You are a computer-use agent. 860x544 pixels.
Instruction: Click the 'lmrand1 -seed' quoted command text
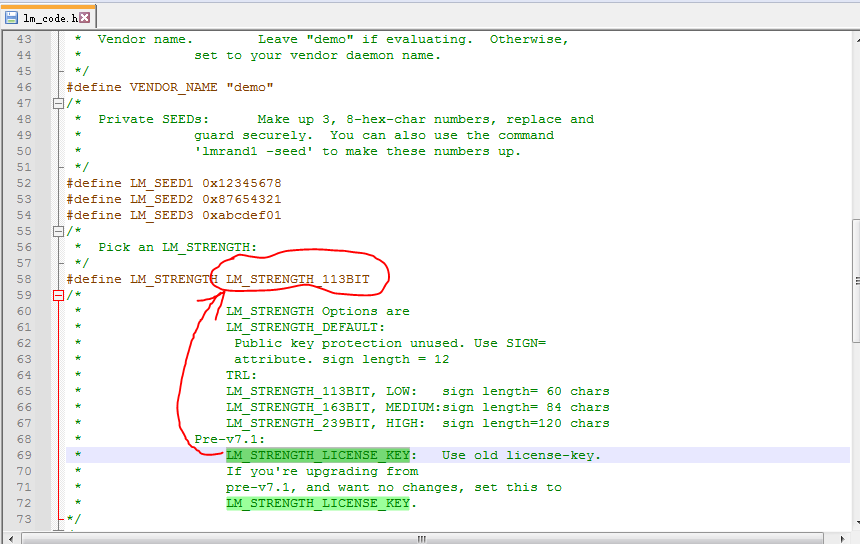[x=253, y=151]
